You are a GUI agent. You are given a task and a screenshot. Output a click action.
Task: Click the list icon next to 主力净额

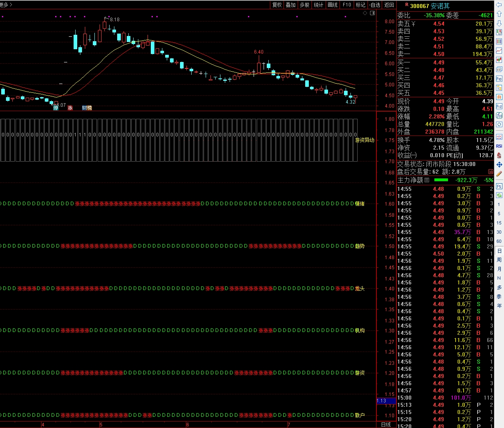(x=427, y=180)
